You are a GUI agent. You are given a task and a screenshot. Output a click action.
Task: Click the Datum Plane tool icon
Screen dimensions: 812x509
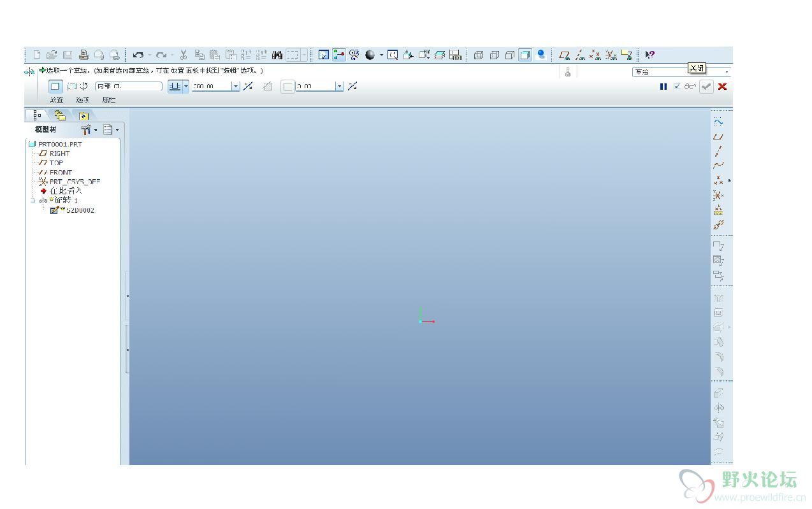tap(718, 137)
